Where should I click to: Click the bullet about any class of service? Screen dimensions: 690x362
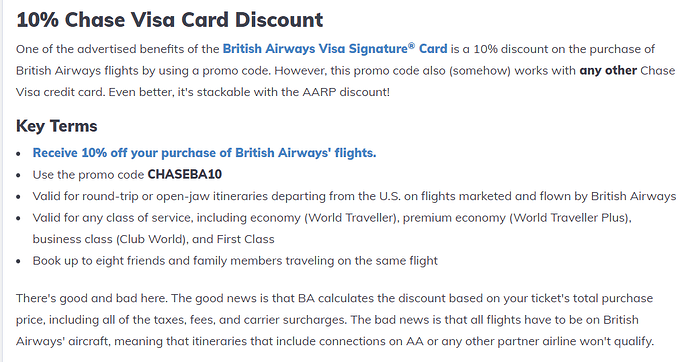tap(332, 228)
